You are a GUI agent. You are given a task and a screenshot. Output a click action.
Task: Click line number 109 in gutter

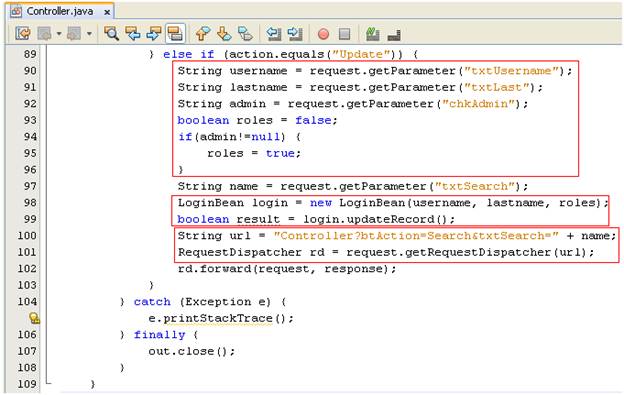[27, 383]
